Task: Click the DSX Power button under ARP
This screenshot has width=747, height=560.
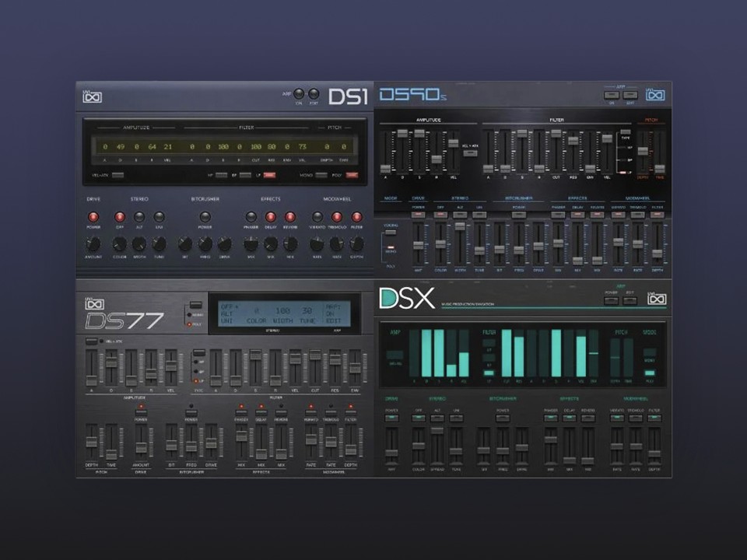Action: tap(610, 300)
